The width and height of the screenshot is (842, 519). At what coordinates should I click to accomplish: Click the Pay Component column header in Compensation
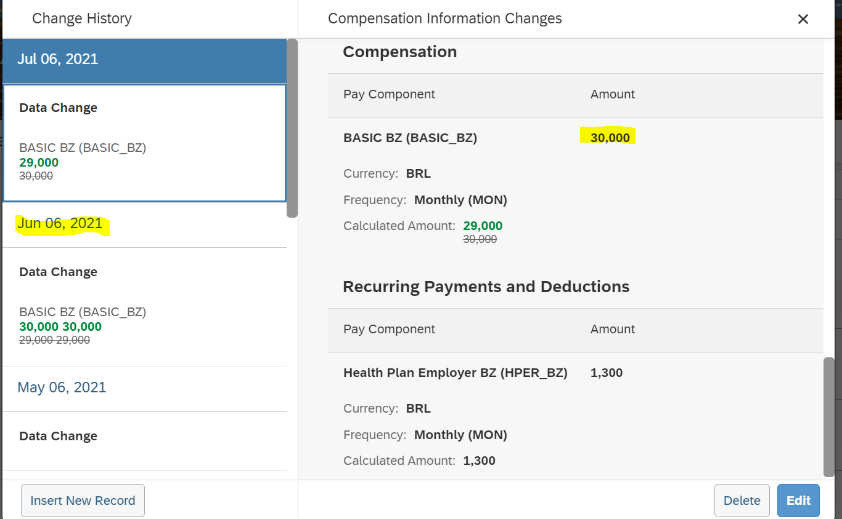click(389, 95)
